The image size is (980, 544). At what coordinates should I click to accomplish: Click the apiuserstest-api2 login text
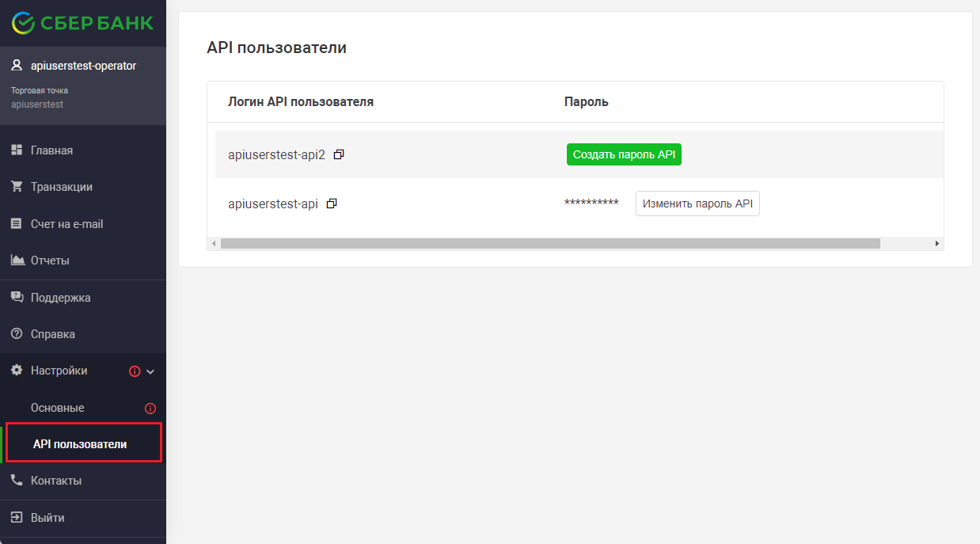click(276, 155)
